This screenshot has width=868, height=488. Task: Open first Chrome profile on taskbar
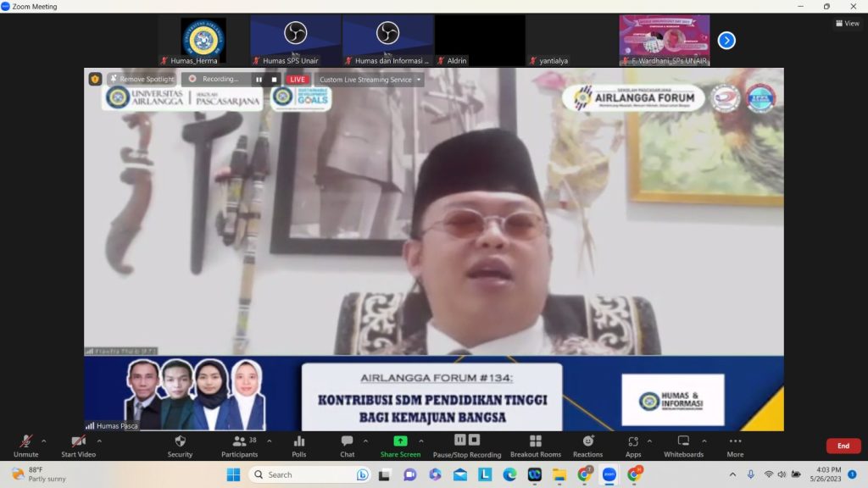[x=585, y=474]
